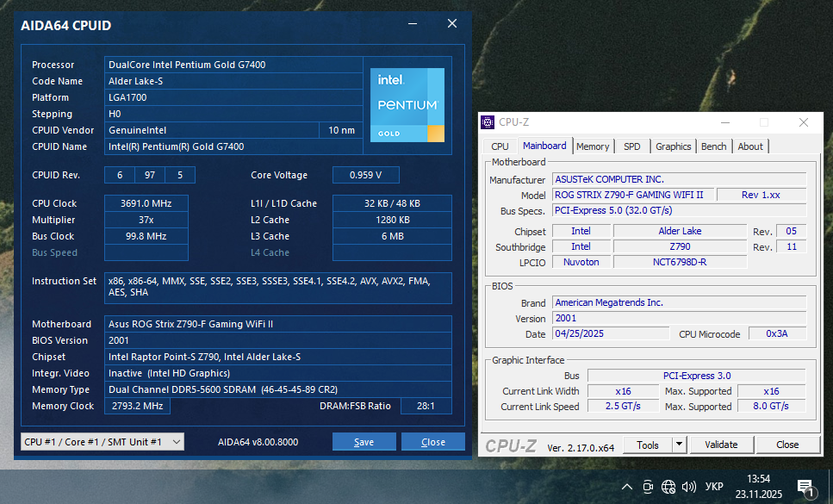The height and width of the screenshot is (504, 833).
Task: Open the SPD tab in CPU-Z
Action: pyautogui.click(x=632, y=146)
